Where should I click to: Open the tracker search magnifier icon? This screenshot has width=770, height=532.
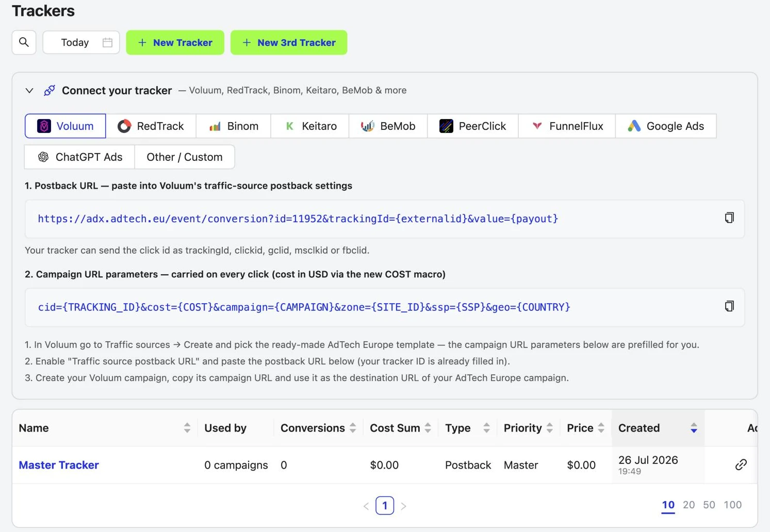[x=24, y=42]
